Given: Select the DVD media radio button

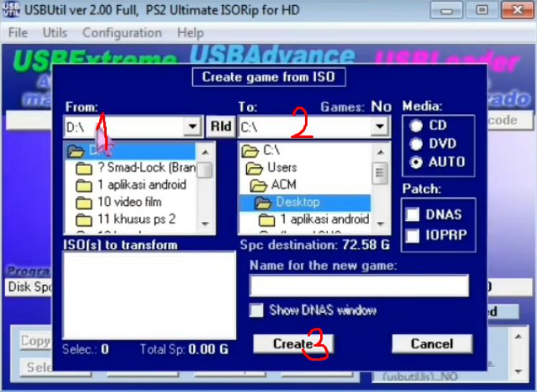Looking at the screenshot, I should [x=416, y=144].
